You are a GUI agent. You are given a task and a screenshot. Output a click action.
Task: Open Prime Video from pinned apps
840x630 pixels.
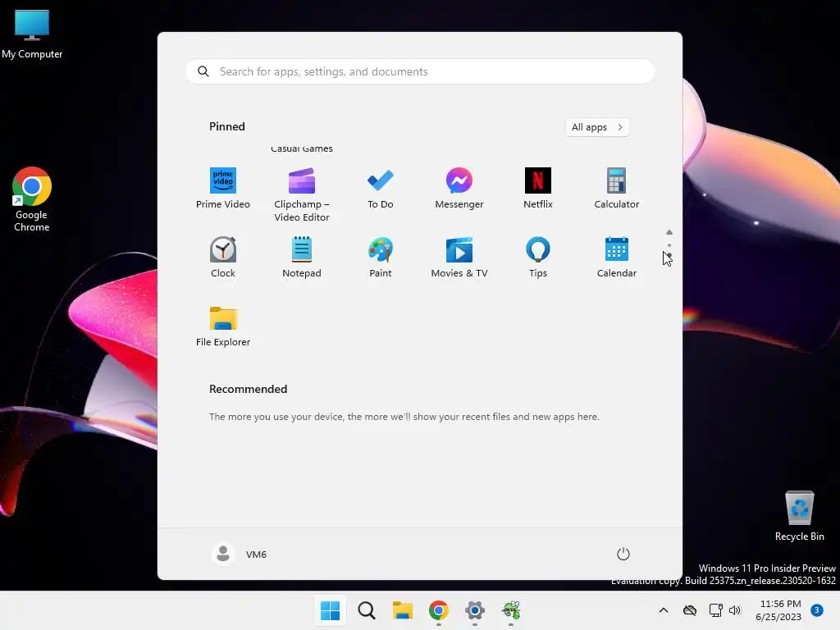pos(223,189)
